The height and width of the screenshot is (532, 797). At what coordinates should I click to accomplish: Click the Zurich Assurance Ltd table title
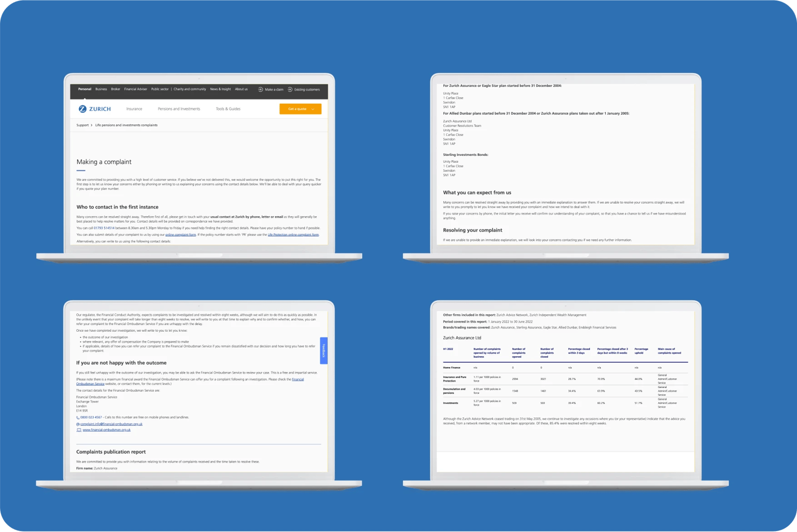[x=462, y=338]
